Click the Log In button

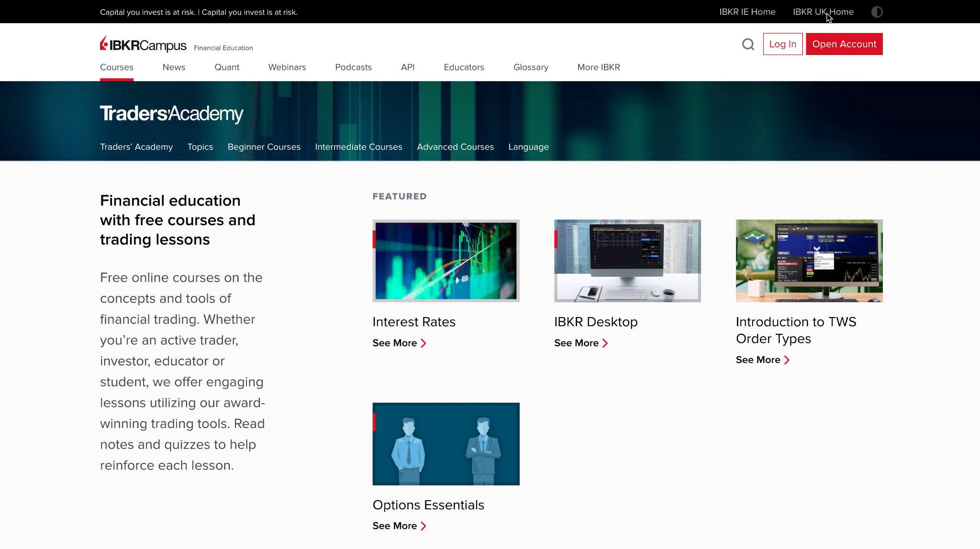click(x=782, y=44)
